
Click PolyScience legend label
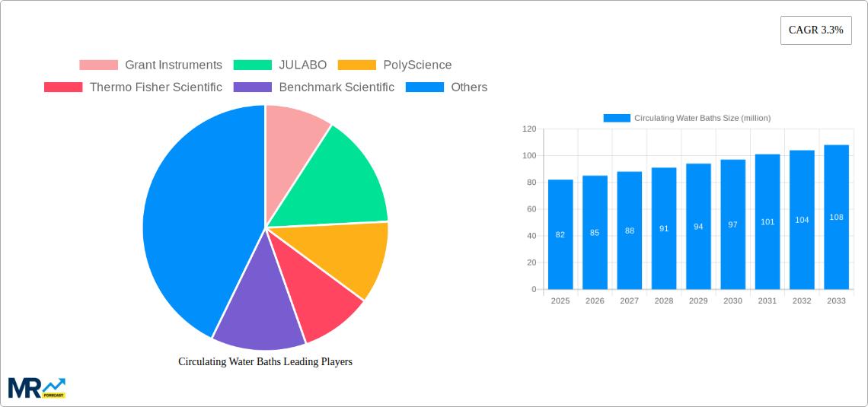pyautogui.click(x=417, y=65)
